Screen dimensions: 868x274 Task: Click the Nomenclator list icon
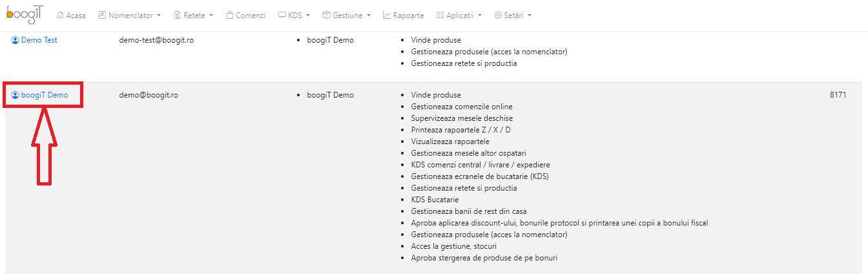pyautogui.click(x=102, y=15)
